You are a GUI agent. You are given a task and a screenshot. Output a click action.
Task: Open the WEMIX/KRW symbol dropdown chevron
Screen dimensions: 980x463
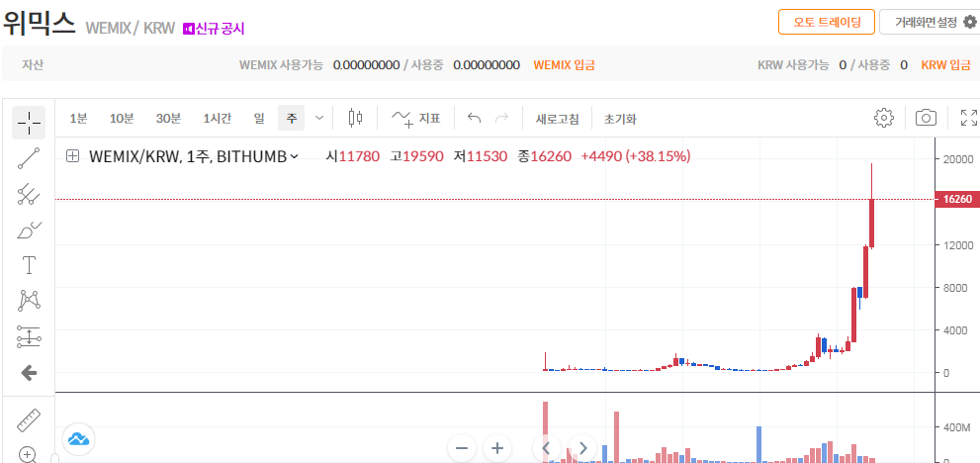(x=295, y=156)
